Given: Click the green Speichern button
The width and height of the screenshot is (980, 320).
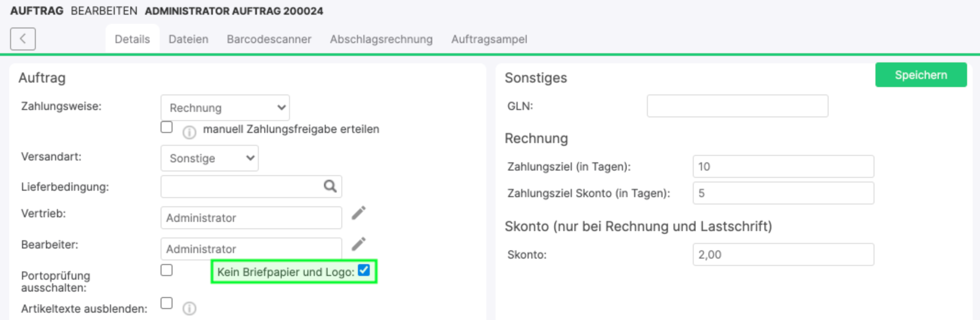Looking at the screenshot, I should (921, 75).
